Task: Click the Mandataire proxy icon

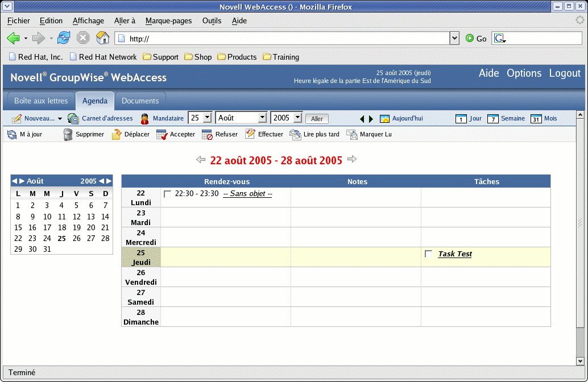Action: click(145, 118)
